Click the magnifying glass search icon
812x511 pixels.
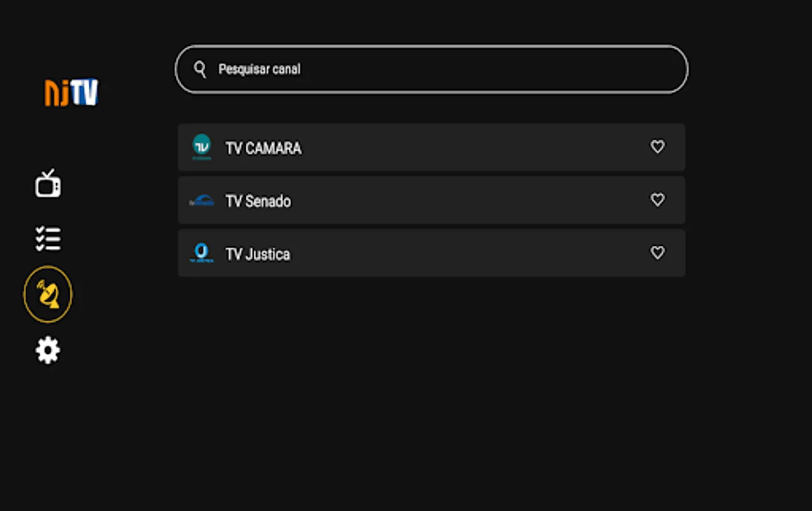[200, 69]
